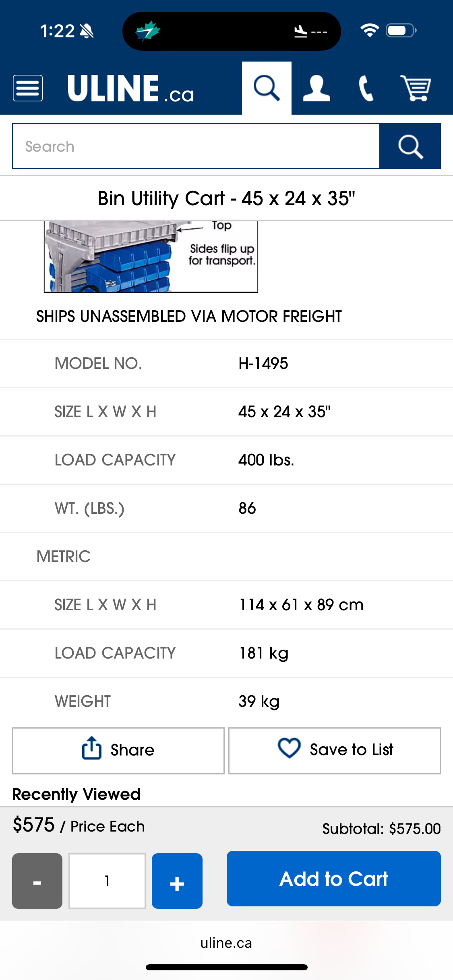Open the shopping cart icon
453x980 pixels.
pyautogui.click(x=416, y=88)
